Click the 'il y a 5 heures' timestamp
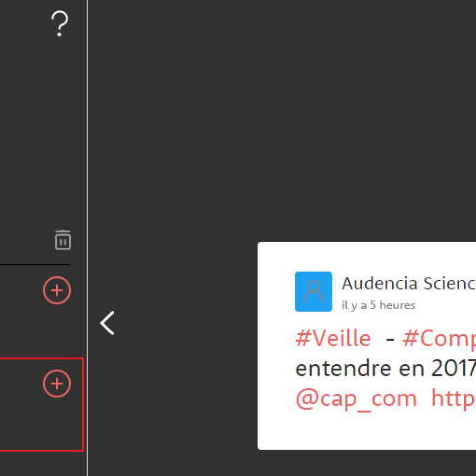Viewport: 476px width, 476px height. (x=378, y=305)
